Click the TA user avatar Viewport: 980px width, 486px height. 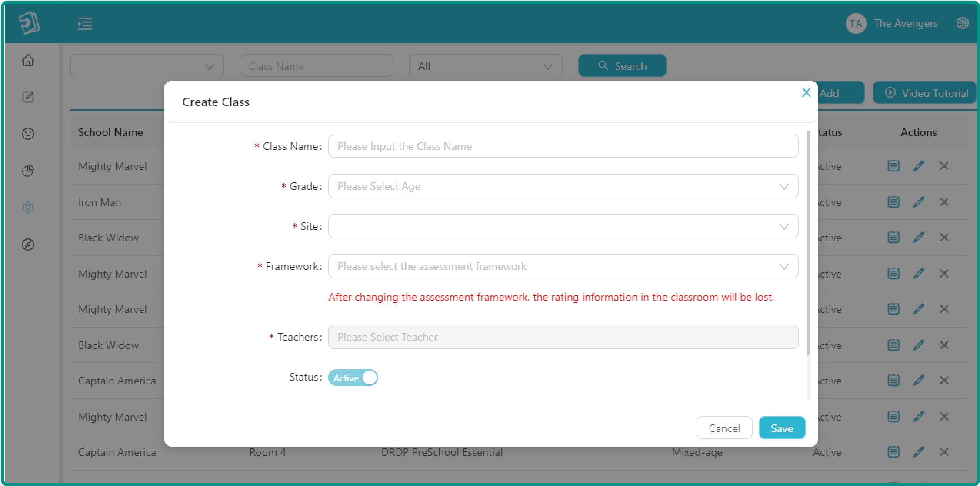coord(855,23)
